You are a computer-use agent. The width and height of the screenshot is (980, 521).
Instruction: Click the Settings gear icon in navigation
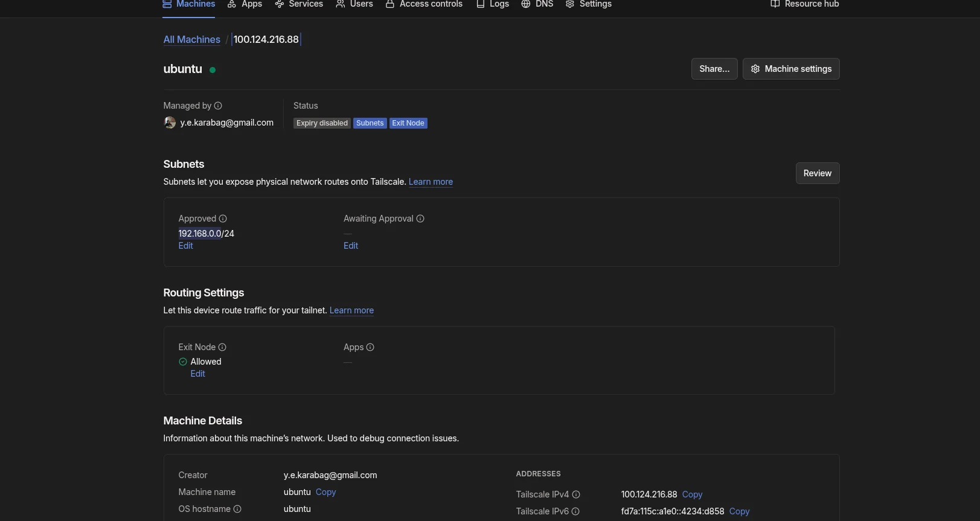(570, 4)
